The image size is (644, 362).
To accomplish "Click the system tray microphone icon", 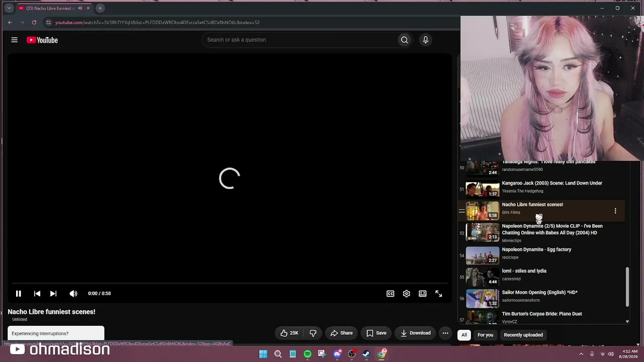I will pos(592,354).
